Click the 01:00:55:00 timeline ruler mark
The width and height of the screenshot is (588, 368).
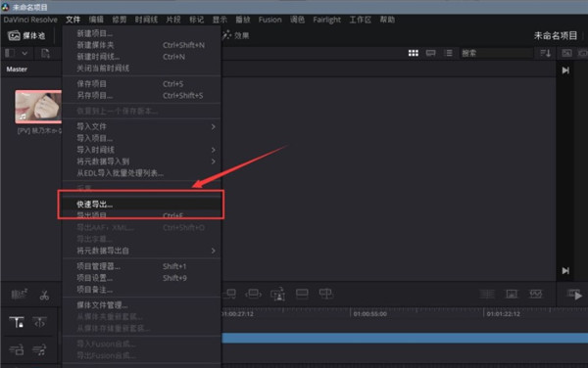click(369, 314)
